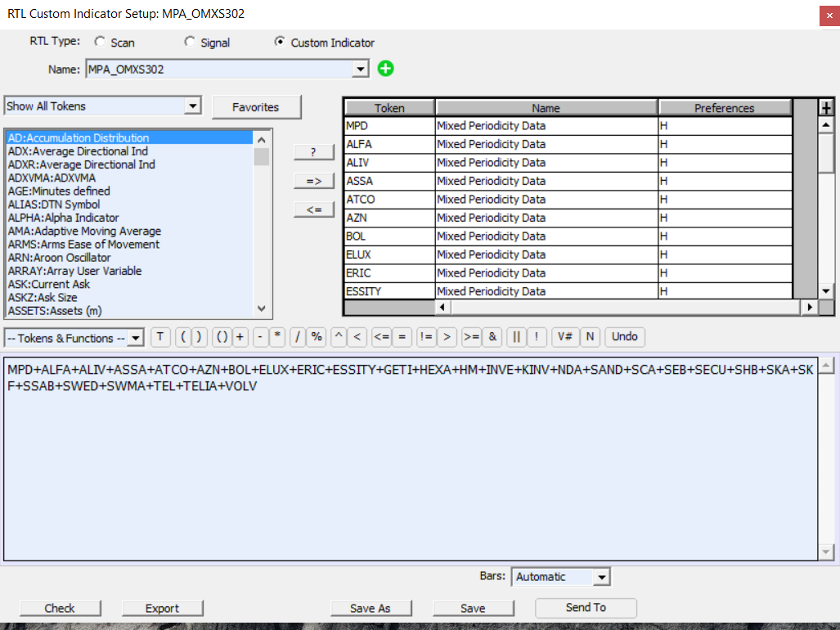Click the not-equal != operator button
Screen dimensions: 840x630
point(426,337)
